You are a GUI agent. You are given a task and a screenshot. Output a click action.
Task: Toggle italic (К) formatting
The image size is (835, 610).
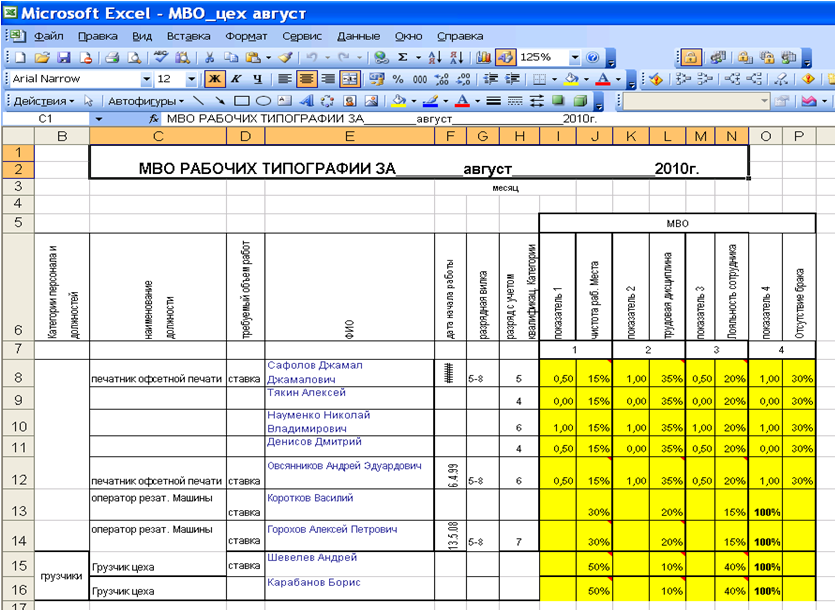click(x=236, y=79)
